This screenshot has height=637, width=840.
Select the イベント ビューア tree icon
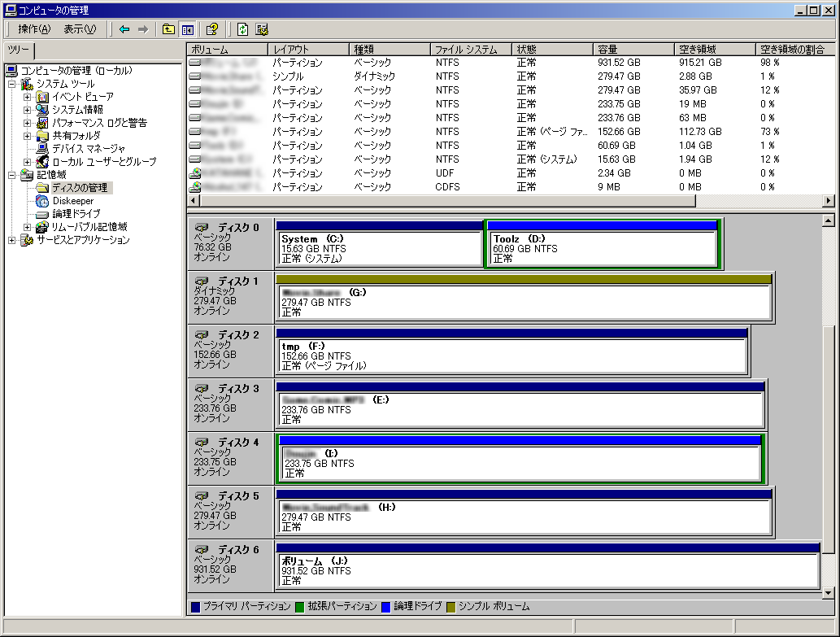point(42,97)
